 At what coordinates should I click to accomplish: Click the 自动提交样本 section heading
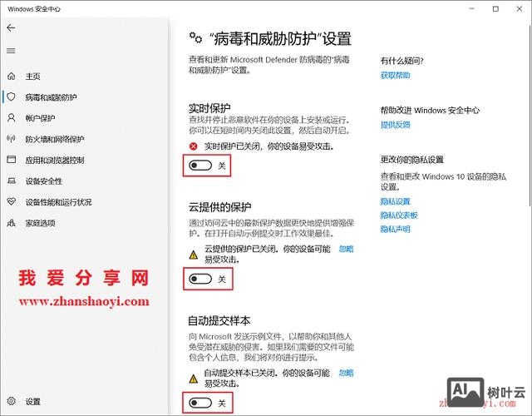[x=219, y=320]
